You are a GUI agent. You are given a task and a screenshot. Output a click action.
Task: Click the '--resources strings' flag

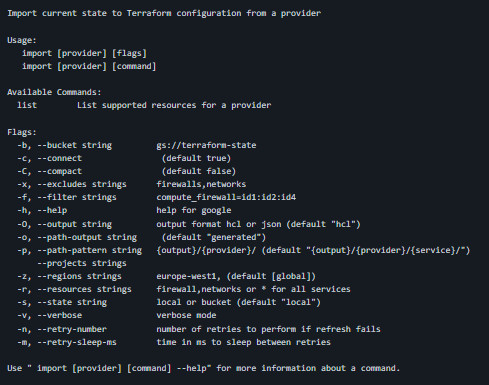tap(84, 289)
